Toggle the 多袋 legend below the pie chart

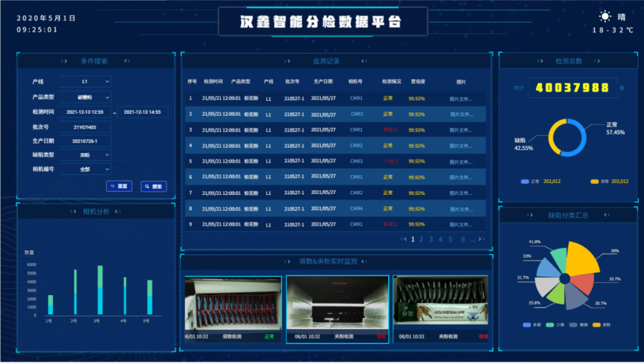[534, 325]
